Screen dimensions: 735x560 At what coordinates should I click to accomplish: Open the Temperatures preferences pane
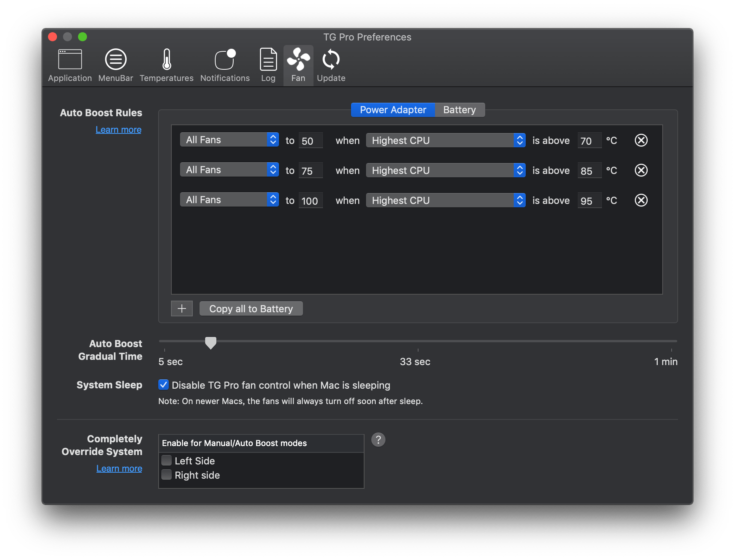(x=166, y=65)
